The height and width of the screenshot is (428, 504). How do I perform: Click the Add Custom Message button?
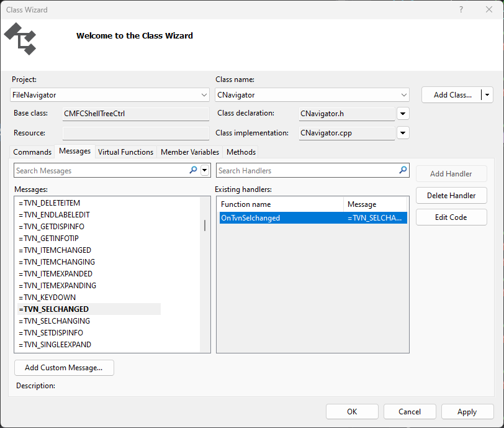tap(64, 368)
